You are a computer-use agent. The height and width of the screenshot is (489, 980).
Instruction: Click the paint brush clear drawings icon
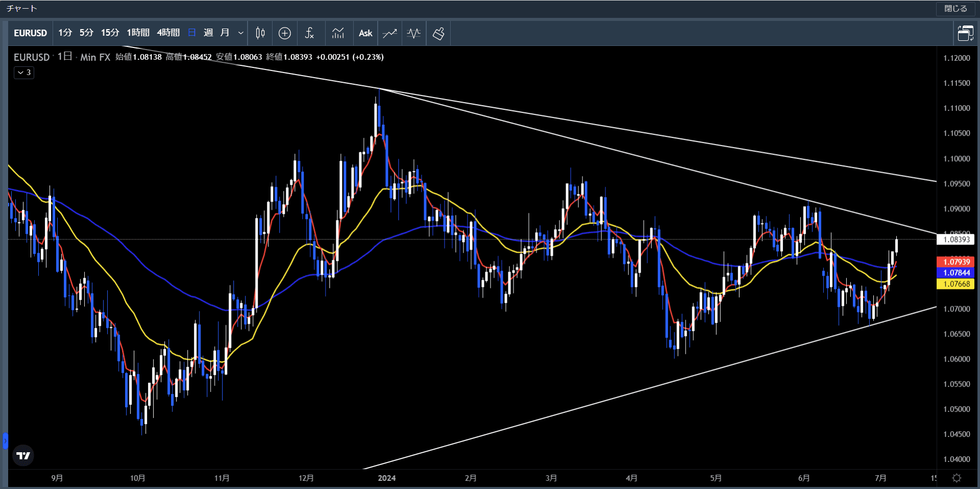tap(438, 33)
